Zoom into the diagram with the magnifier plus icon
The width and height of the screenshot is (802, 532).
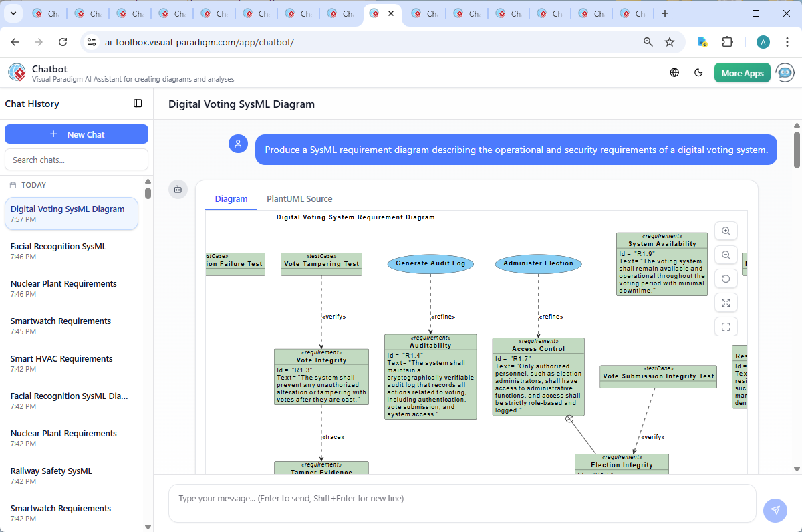[726, 231]
